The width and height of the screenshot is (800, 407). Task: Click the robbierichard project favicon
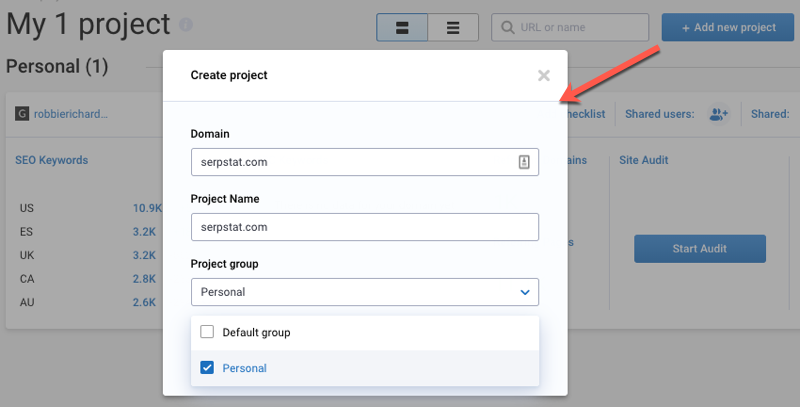pos(22,114)
